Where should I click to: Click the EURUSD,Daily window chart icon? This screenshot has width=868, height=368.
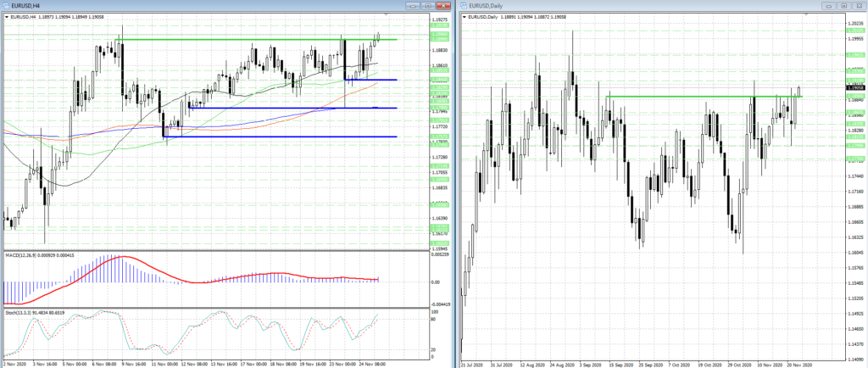[465, 5]
